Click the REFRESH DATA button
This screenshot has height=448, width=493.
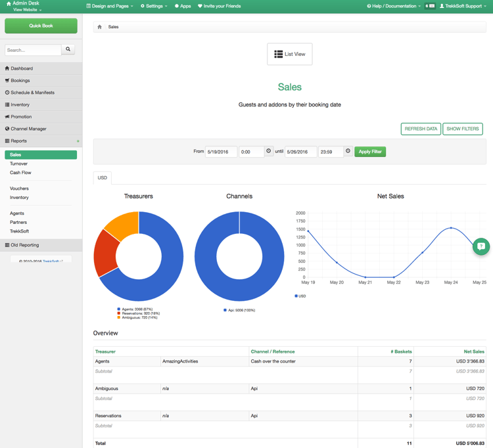421,129
